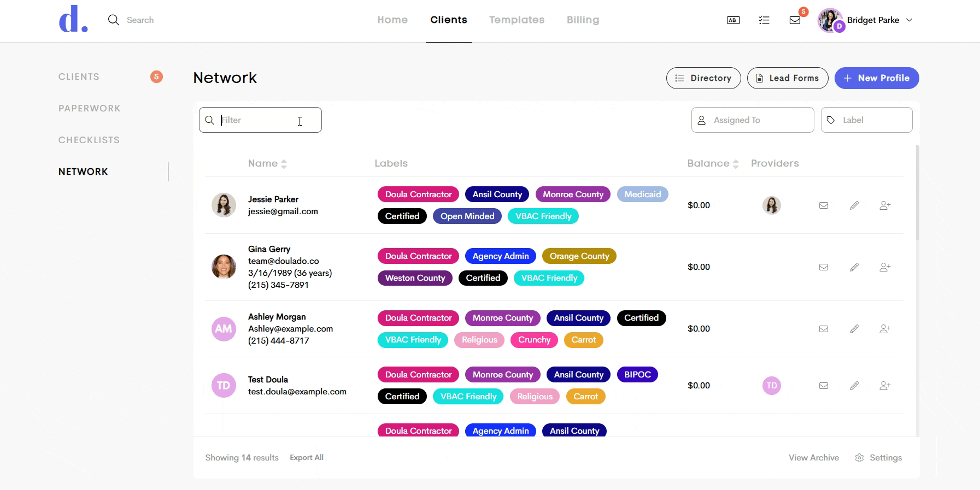Image resolution: width=980 pixels, height=490 pixels.
Task: Click the BIPOC label on Test Doula
Action: click(x=637, y=375)
